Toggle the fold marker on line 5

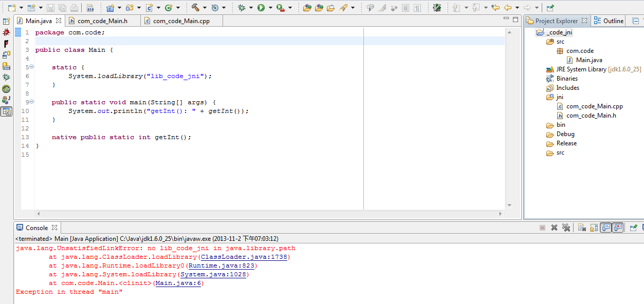(x=31, y=67)
